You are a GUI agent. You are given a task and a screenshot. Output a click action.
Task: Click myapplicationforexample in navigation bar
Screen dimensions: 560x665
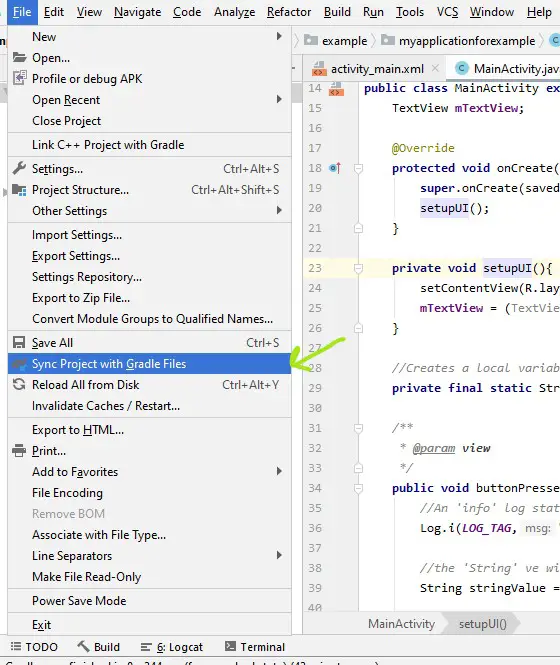point(467,41)
